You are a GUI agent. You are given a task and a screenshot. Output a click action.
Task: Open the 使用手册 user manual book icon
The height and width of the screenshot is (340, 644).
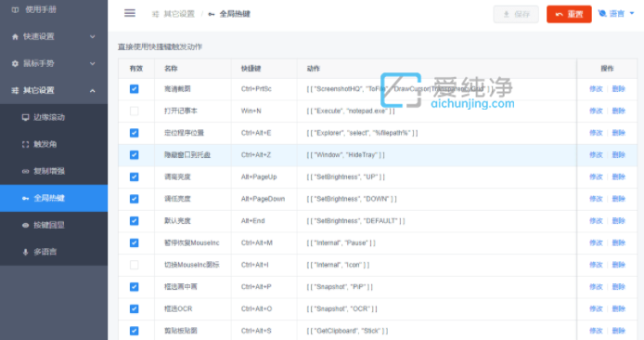(15, 9)
